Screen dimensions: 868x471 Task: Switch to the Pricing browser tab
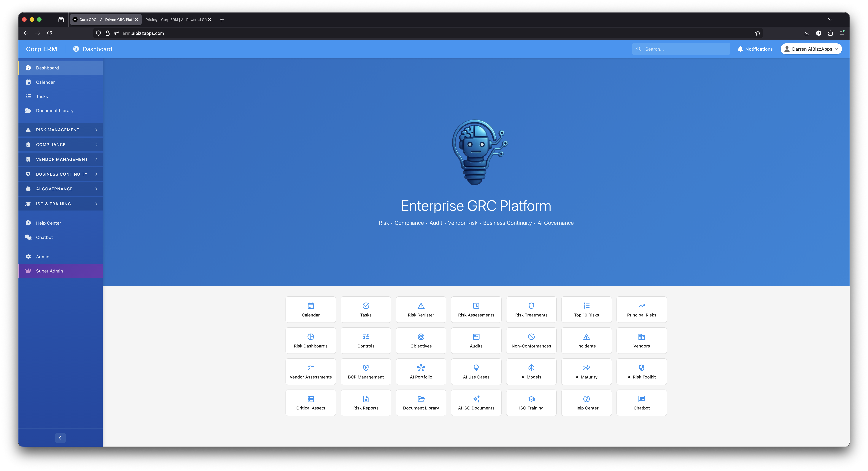coord(175,19)
